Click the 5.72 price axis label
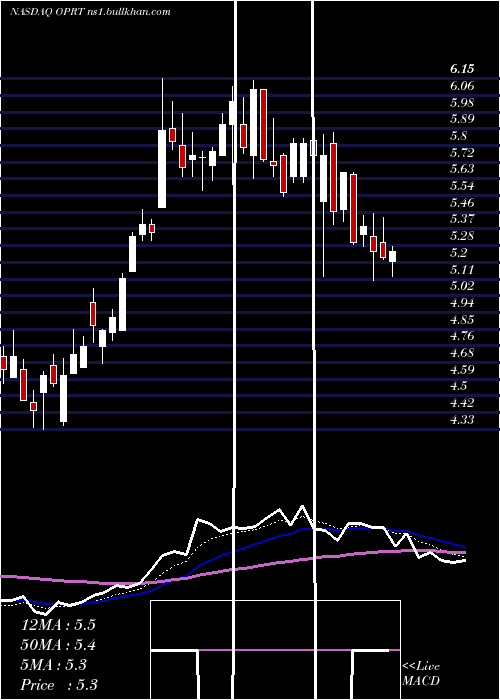 pos(462,153)
